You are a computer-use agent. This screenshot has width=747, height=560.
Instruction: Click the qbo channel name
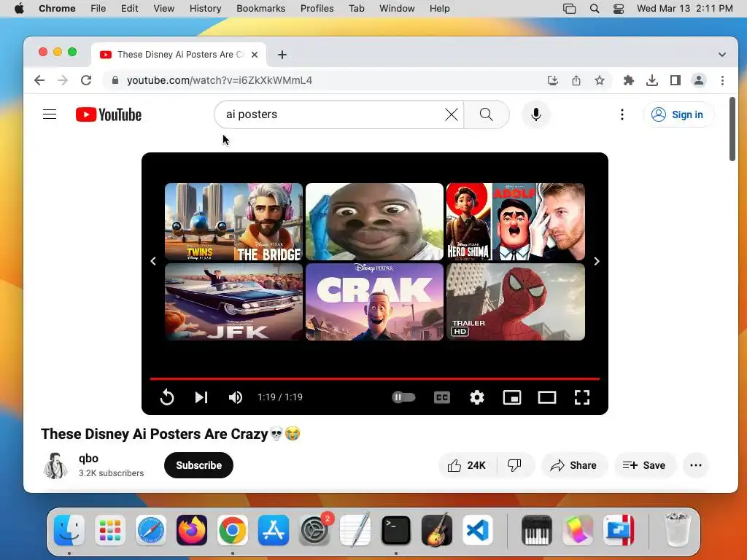88,458
